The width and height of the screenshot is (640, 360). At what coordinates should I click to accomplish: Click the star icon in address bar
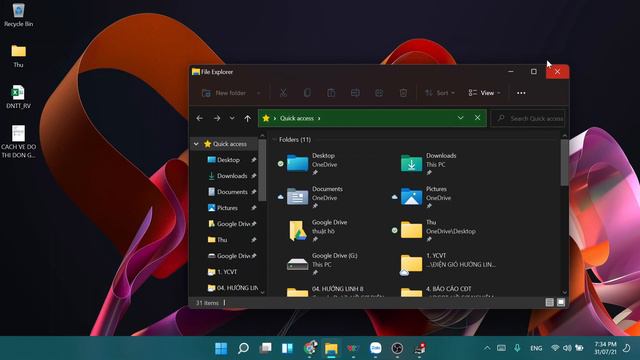tap(266, 118)
